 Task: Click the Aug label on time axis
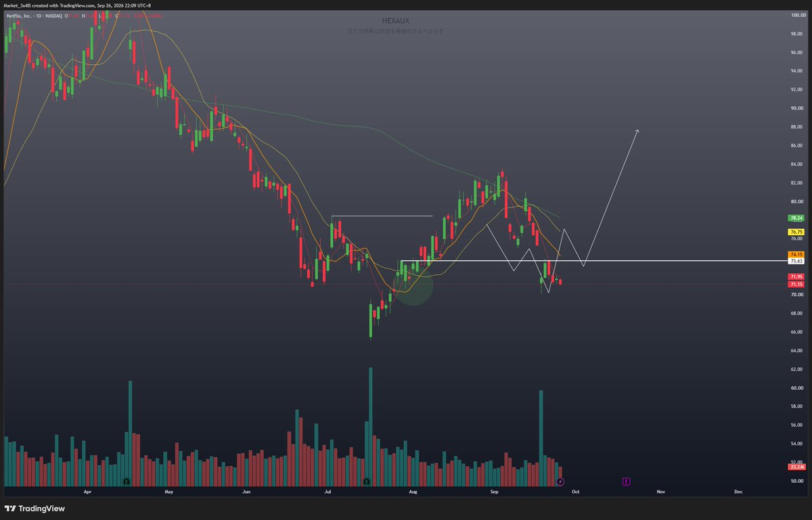(x=412, y=492)
